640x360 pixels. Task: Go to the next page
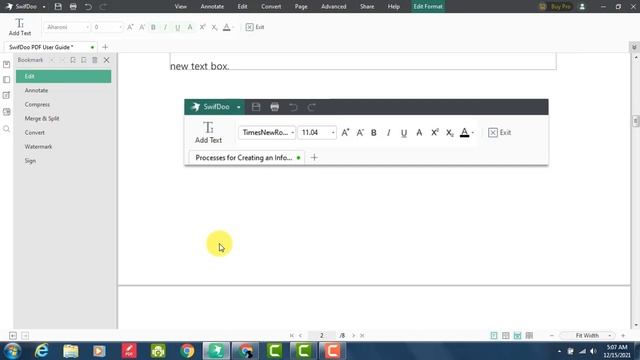(x=353, y=336)
